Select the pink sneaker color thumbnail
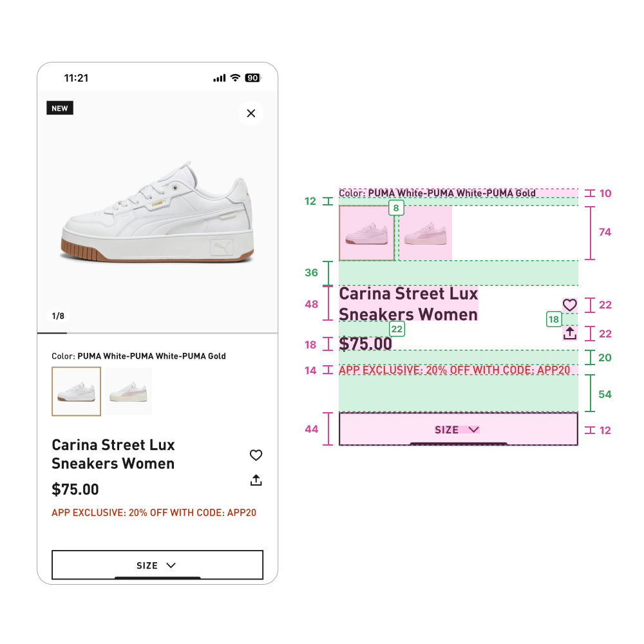The height and width of the screenshot is (644, 644). pyautogui.click(x=129, y=392)
